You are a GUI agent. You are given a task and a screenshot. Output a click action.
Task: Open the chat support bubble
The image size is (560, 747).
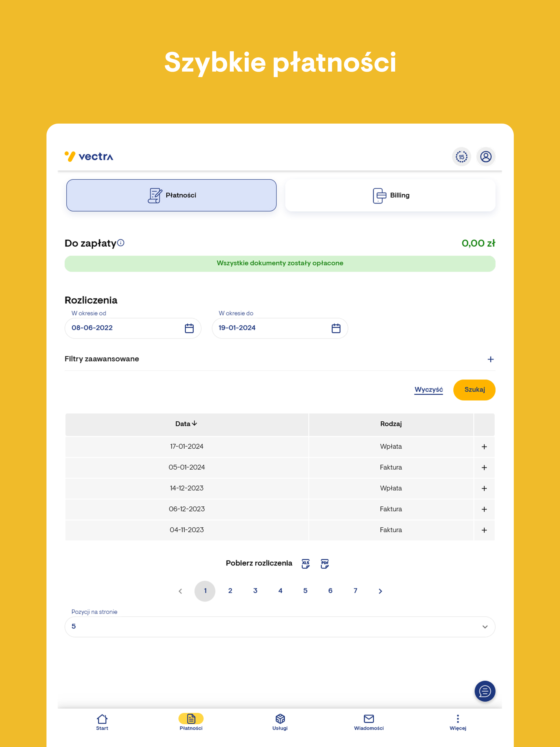(x=485, y=691)
